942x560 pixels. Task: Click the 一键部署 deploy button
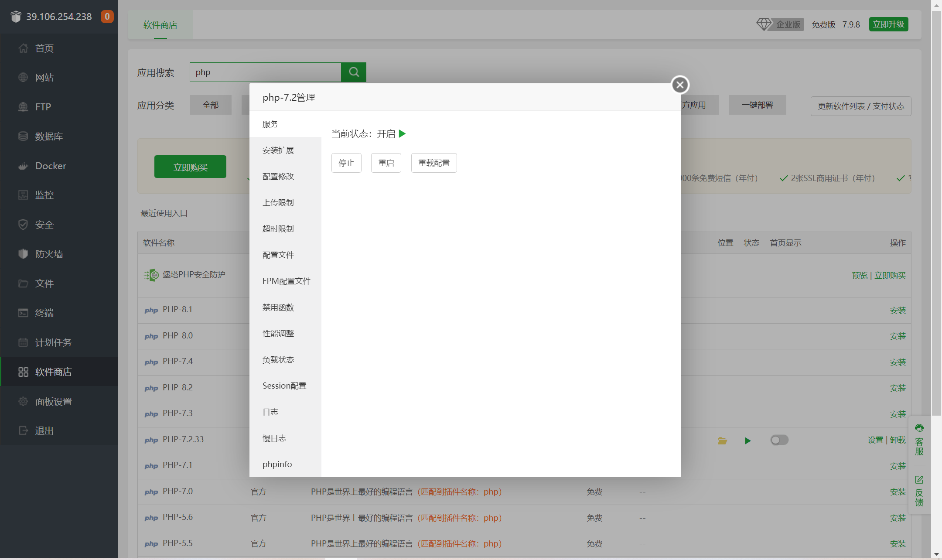(757, 105)
